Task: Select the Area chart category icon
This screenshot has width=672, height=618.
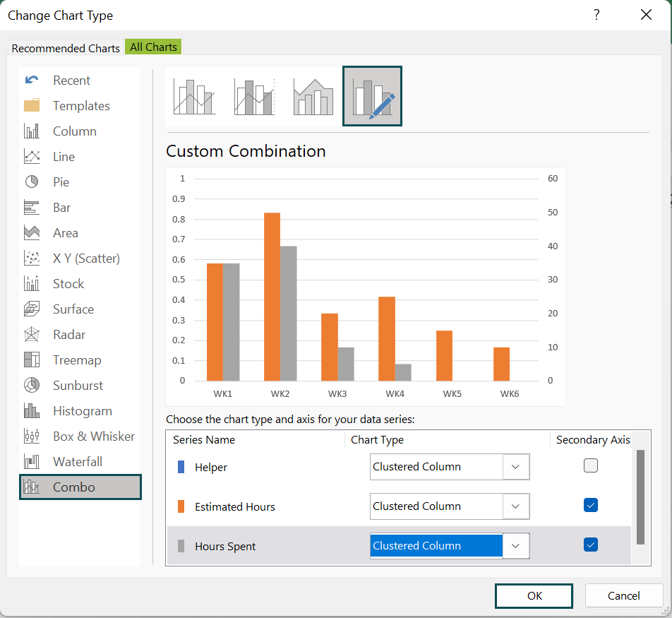Action: pos(32,233)
